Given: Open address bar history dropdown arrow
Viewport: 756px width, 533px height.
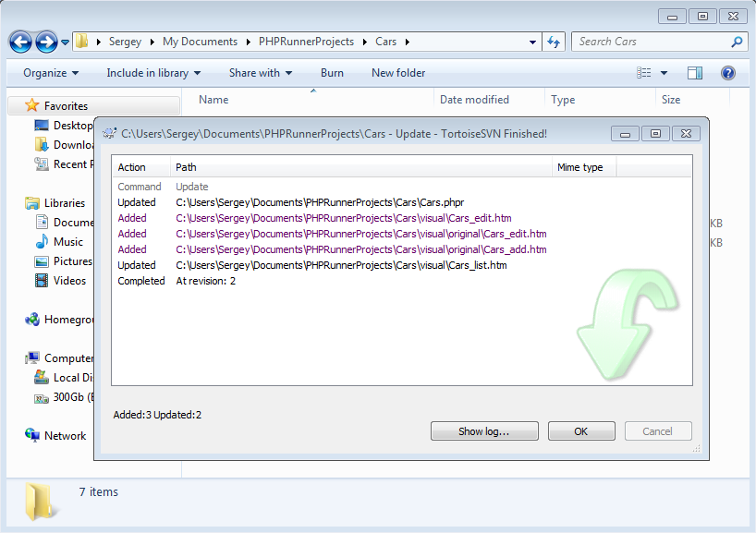Looking at the screenshot, I should click(x=532, y=42).
